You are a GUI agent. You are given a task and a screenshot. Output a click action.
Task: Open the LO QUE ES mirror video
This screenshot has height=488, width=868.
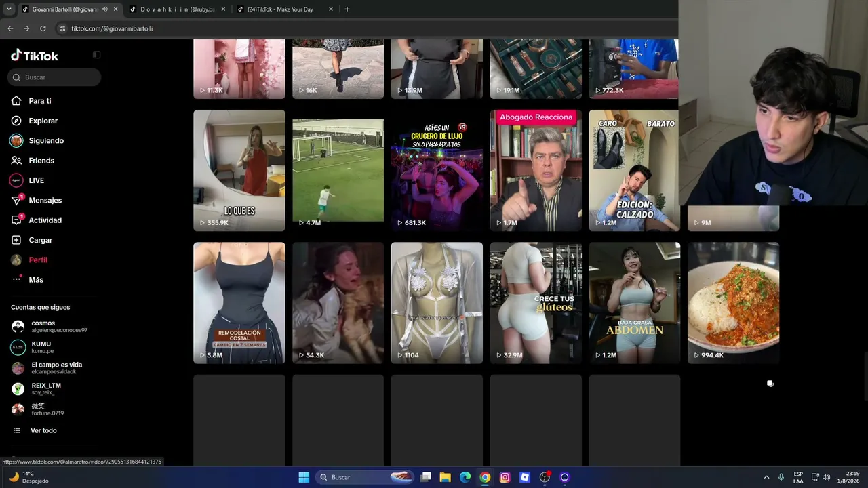tap(239, 170)
